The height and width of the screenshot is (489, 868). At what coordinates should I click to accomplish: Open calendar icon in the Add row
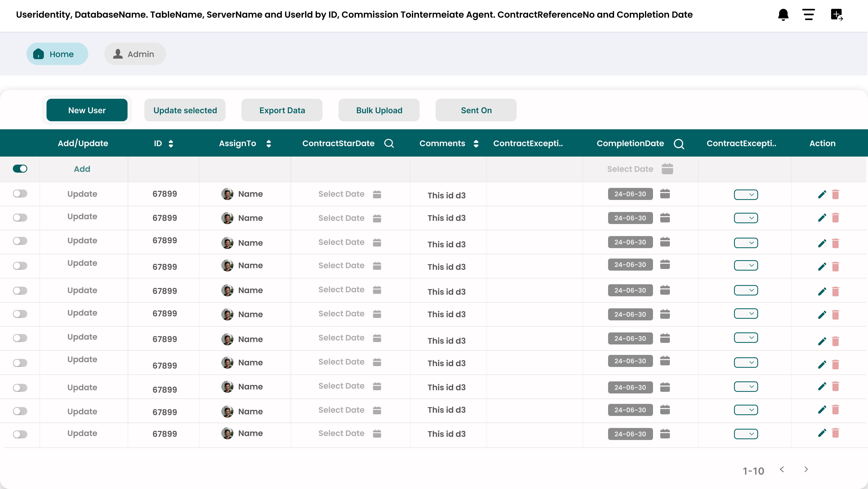667,169
